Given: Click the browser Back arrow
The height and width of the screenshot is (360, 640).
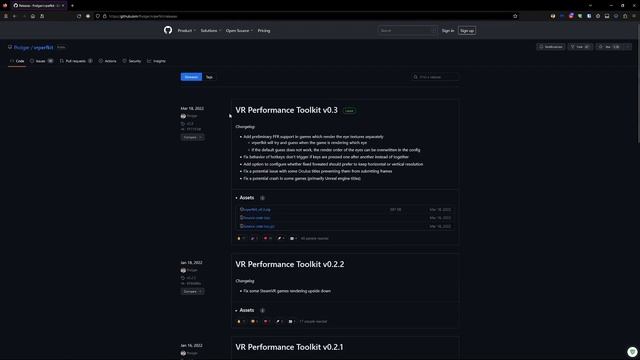Looking at the screenshot, I should 14,16.
